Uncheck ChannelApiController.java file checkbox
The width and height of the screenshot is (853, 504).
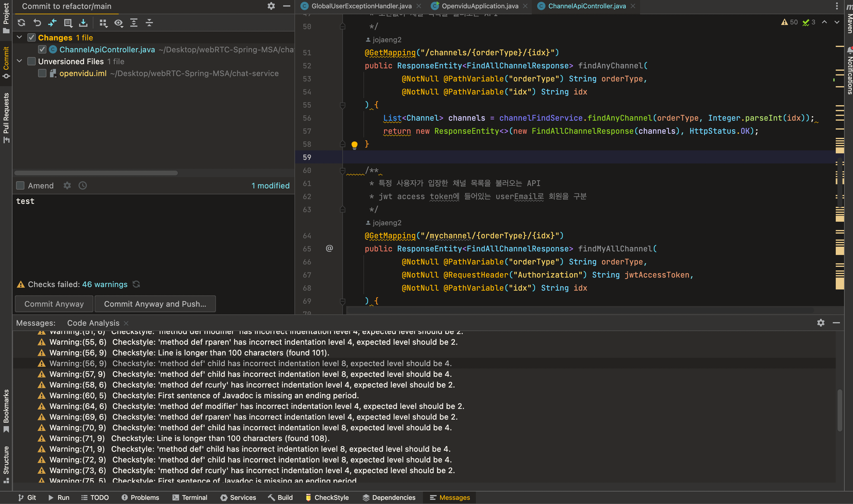pyautogui.click(x=42, y=50)
